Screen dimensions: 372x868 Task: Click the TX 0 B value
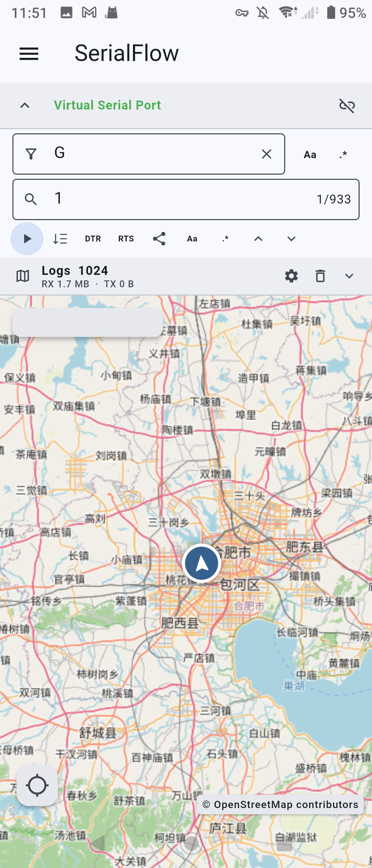pos(119,284)
